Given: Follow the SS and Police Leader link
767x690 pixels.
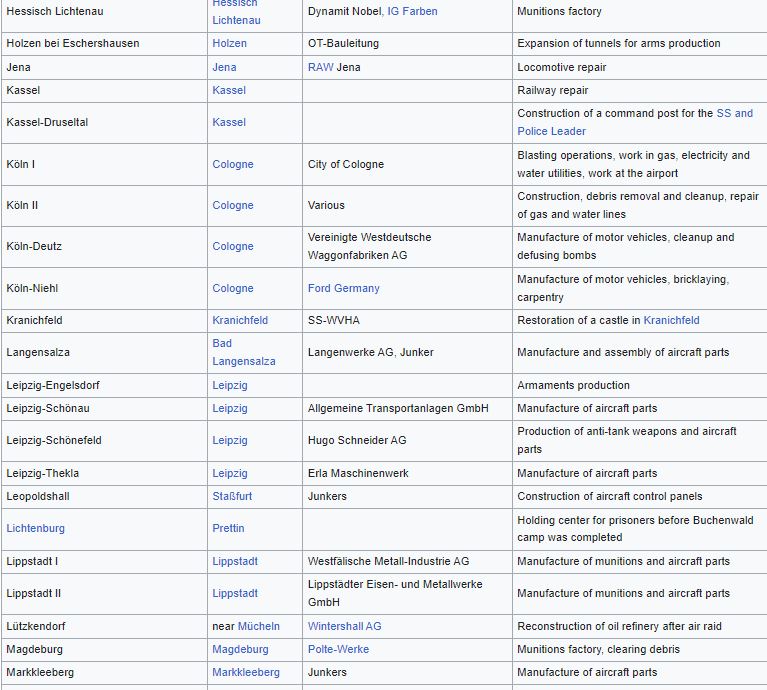Looking at the screenshot, I should point(734,113).
